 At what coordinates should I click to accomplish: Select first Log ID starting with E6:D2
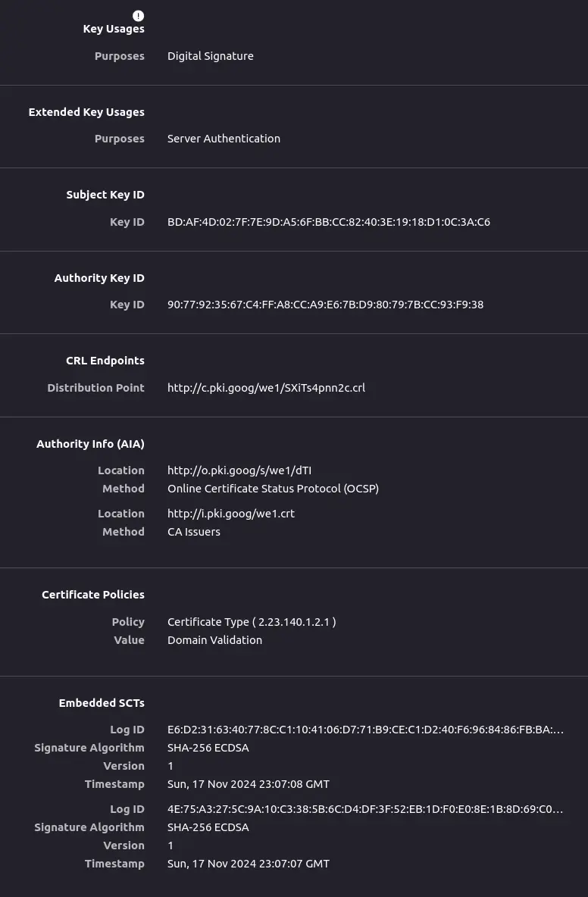point(365,730)
